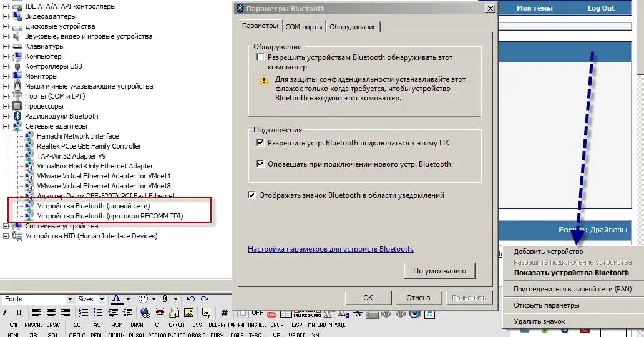Click the # code tag icon
This screenshot has height=337, width=644.
pos(224,313)
